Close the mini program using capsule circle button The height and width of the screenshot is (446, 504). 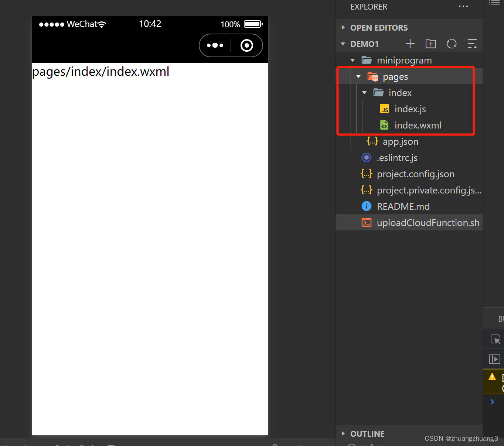[x=247, y=45]
